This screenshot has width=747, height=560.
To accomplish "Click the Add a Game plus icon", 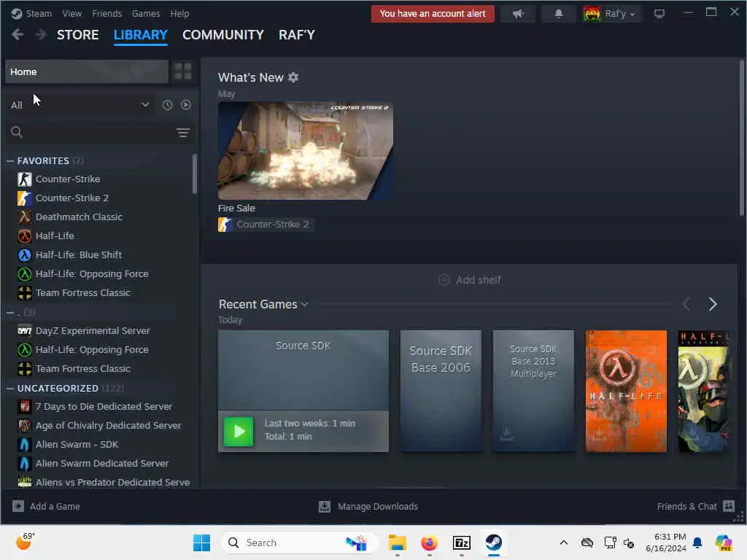I will coord(18,506).
